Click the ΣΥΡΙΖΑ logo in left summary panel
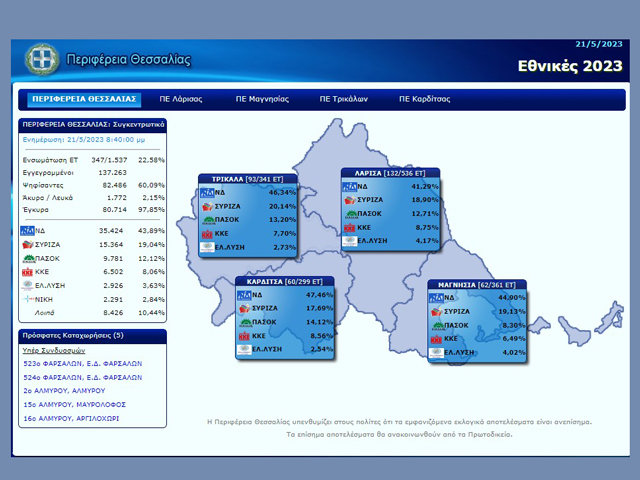The height and width of the screenshot is (480, 640). coord(27,244)
